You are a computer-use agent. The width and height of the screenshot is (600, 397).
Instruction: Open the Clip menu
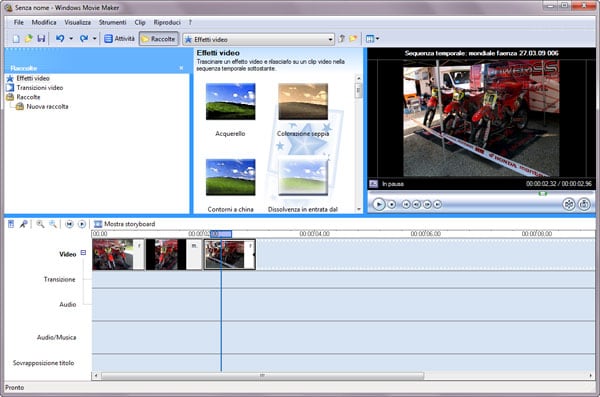[x=140, y=22]
